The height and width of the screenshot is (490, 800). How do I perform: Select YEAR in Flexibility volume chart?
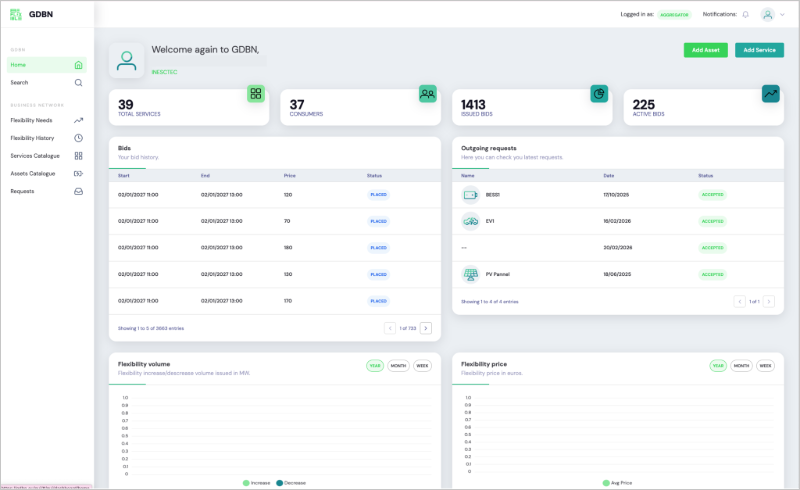pyautogui.click(x=375, y=366)
